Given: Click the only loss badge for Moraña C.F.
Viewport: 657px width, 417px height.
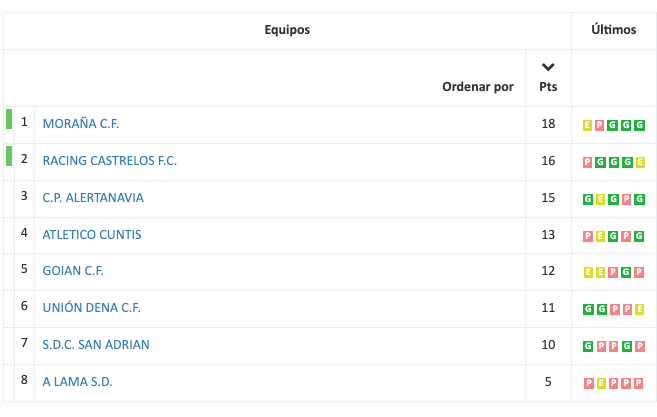Looking at the screenshot, I should click(x=600, y=125).
